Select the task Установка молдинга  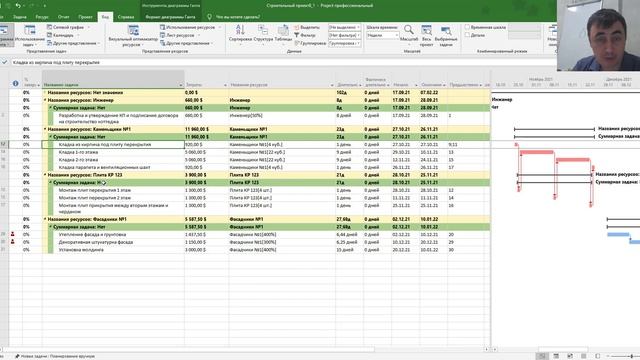coord(81,249)
